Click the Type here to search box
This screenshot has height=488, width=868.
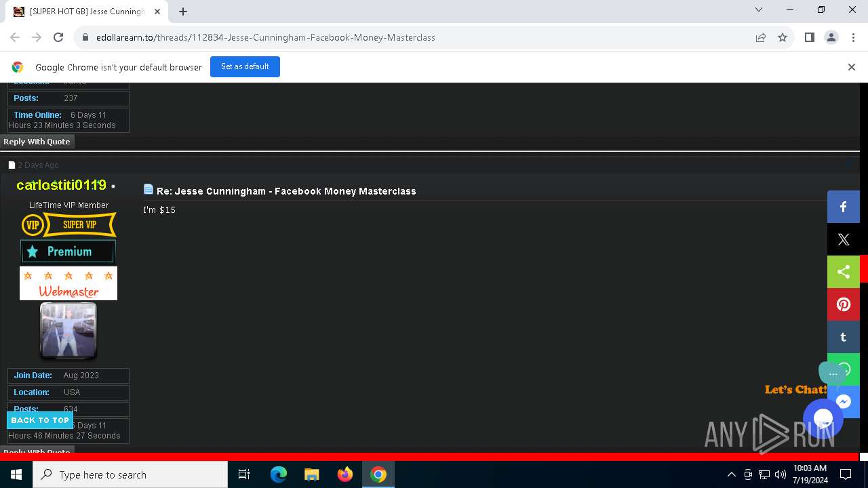[x=130, y=474]
